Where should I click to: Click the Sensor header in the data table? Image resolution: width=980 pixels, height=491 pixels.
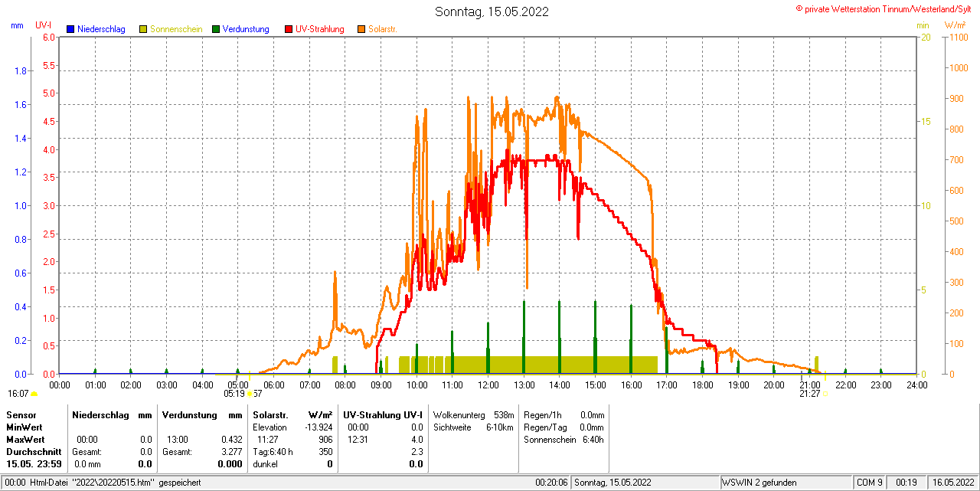(x=21, y=414)
